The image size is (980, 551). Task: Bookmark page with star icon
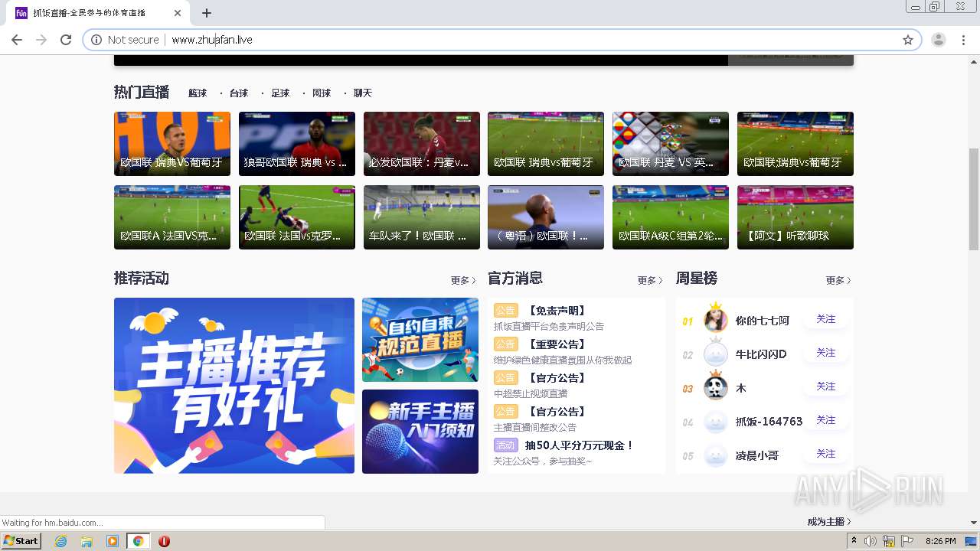click(908, 40)
